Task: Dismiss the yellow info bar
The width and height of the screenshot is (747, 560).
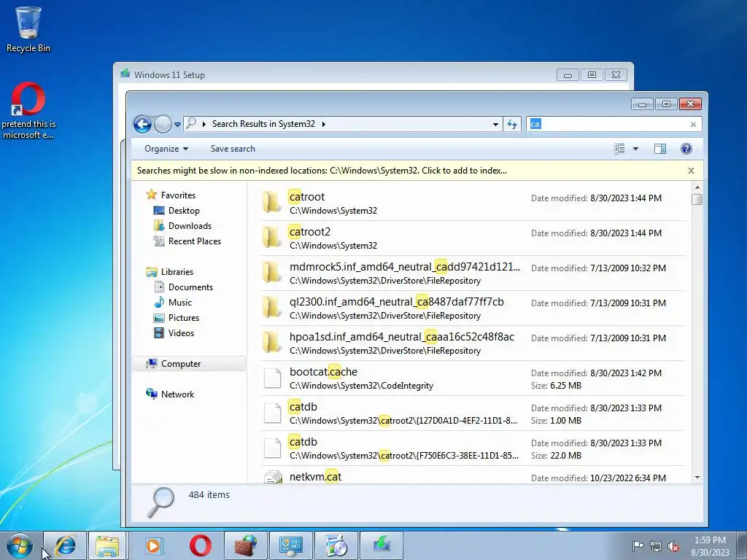Action: click(691, 171)
